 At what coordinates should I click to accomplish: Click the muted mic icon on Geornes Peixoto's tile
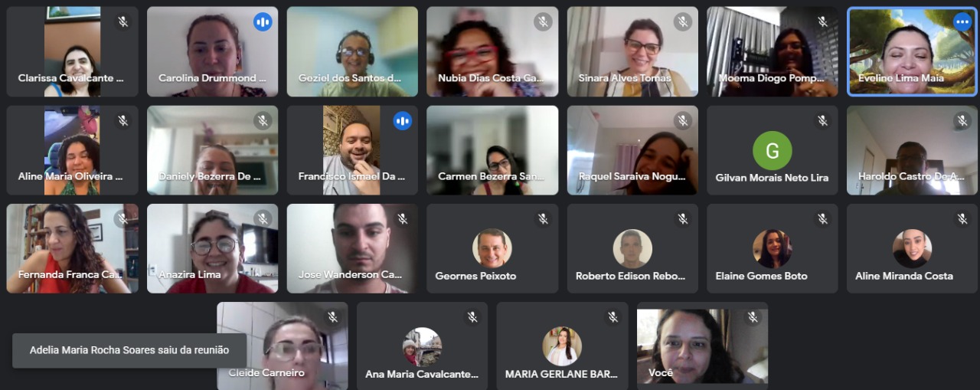click(x=543, y=219)
